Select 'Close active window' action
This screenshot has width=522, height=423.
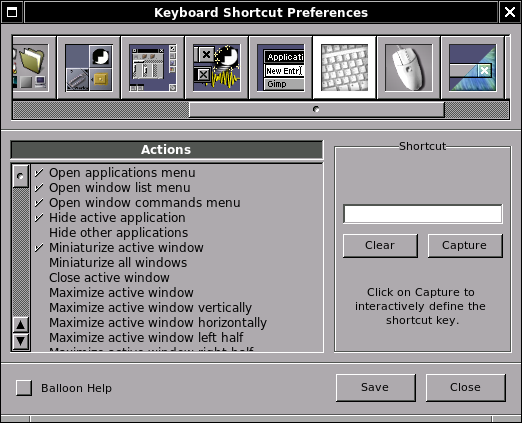pos(177,278)
